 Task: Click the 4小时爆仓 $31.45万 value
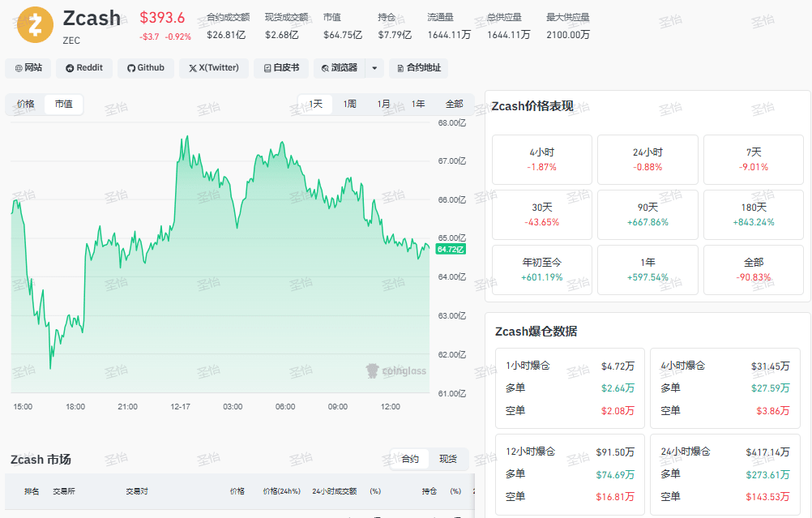pos(771,366)
